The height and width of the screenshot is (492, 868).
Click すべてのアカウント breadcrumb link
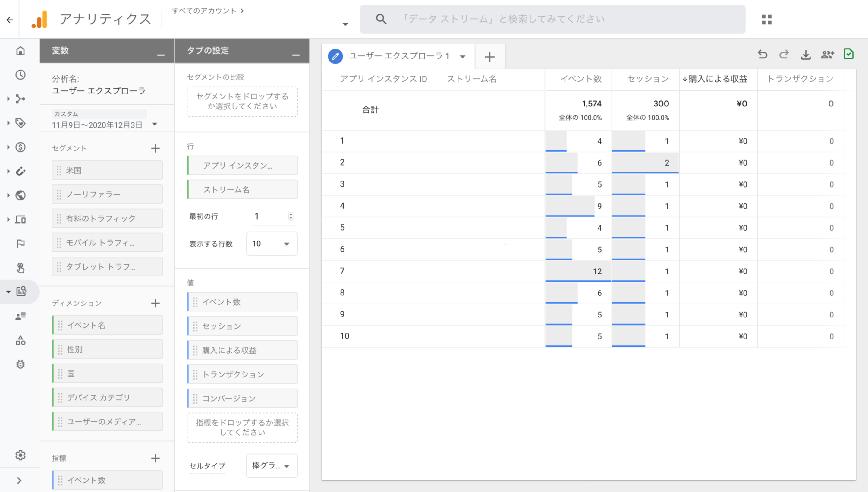point(205,11)
